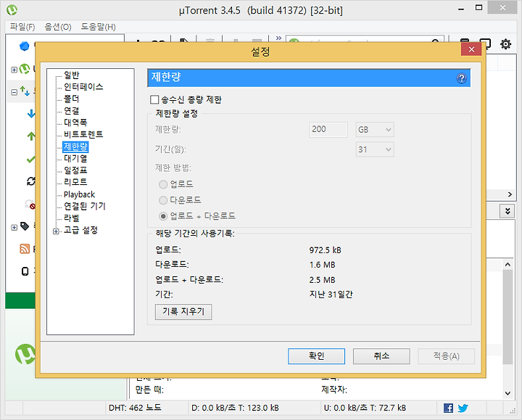Screen dimensions: 522x420
Task: Click the 적용(A) apply button
Action: [447, 356]
